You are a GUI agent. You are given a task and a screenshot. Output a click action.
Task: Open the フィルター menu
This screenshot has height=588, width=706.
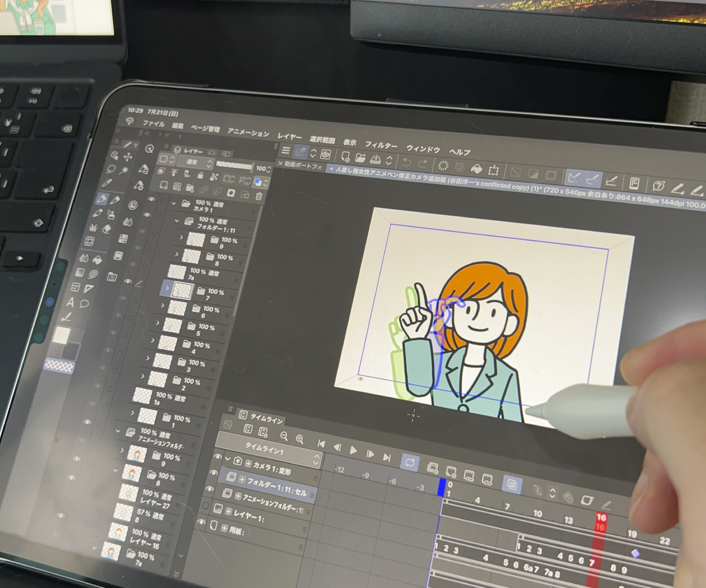coord(381,145)
